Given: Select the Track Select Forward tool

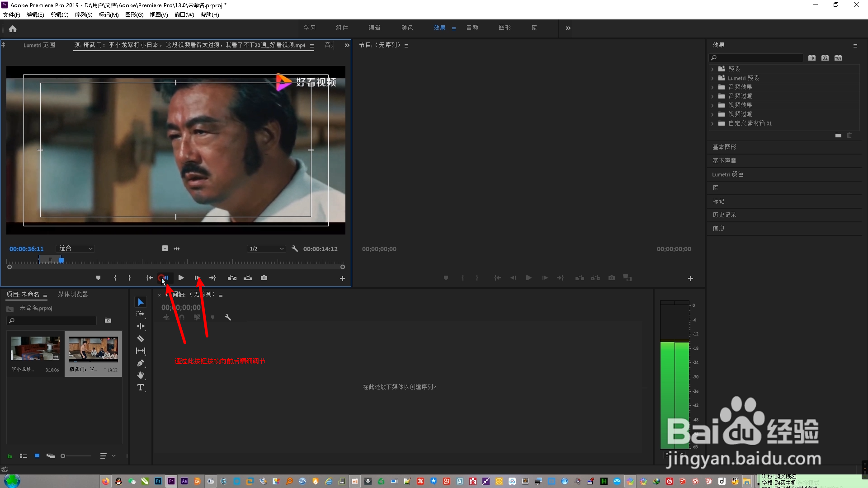Looking at the screenshot, I should 141,314.
